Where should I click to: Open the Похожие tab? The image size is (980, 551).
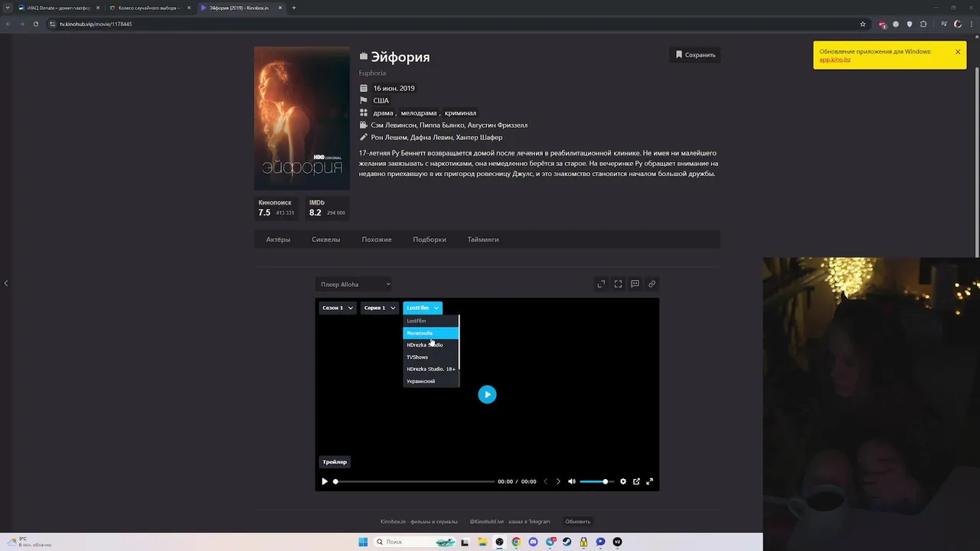(377, 240)
